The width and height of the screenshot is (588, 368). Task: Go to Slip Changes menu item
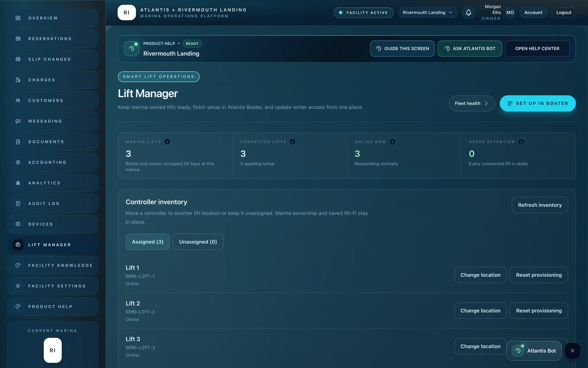(53, 59)
